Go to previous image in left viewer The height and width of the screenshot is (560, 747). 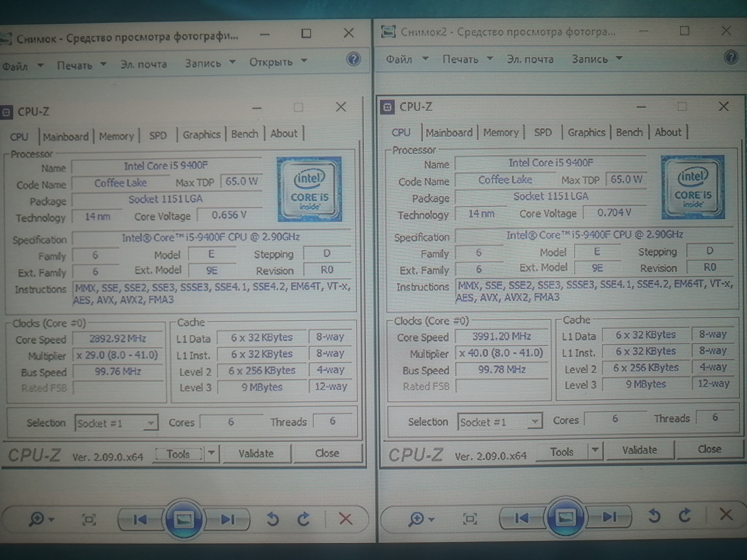tap(140, 520)
